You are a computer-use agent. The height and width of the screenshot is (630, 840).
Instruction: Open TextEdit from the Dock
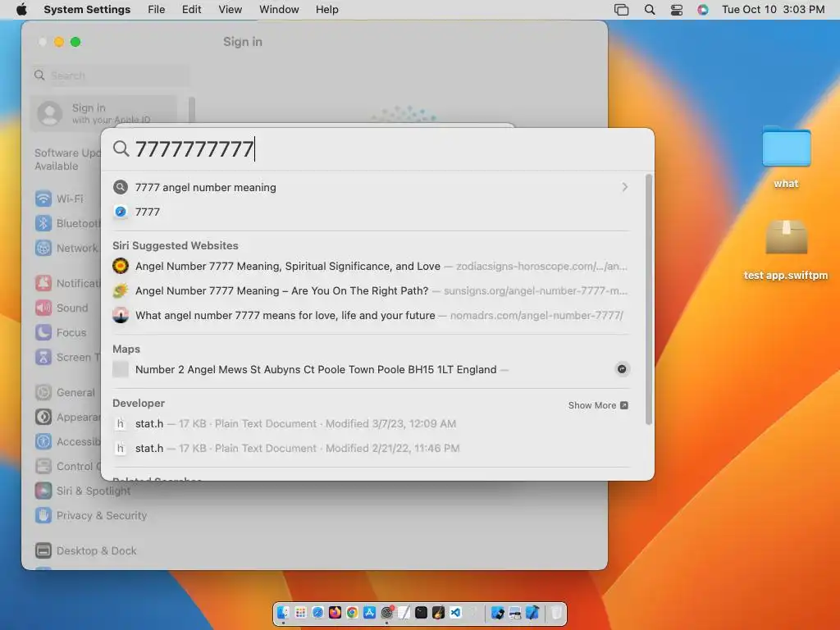[x=404, y=612]
